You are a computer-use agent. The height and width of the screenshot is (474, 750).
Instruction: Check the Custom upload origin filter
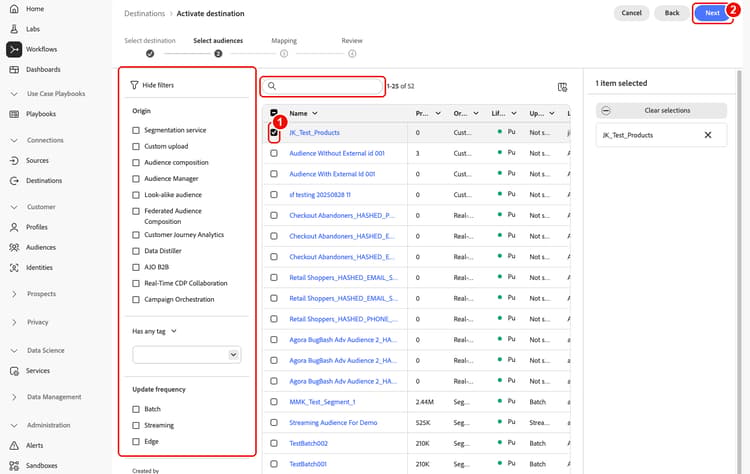[136, 146]
